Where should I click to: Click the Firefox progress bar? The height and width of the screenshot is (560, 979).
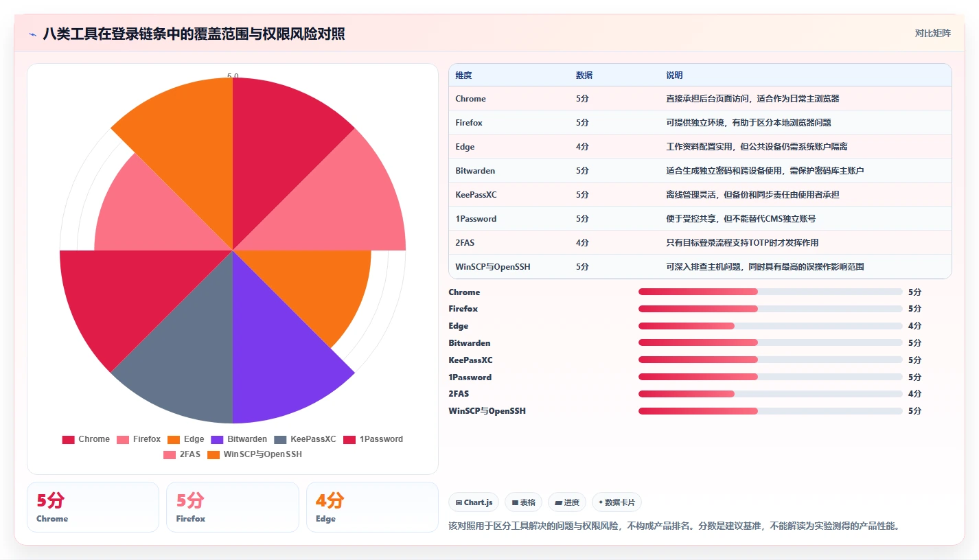[770, 309]
